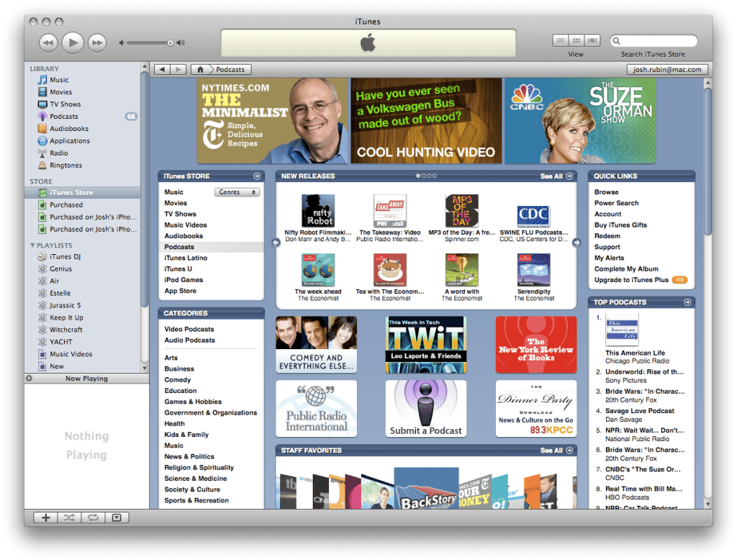Switch to grid view
737x560 pixels.
pos(577,40)
